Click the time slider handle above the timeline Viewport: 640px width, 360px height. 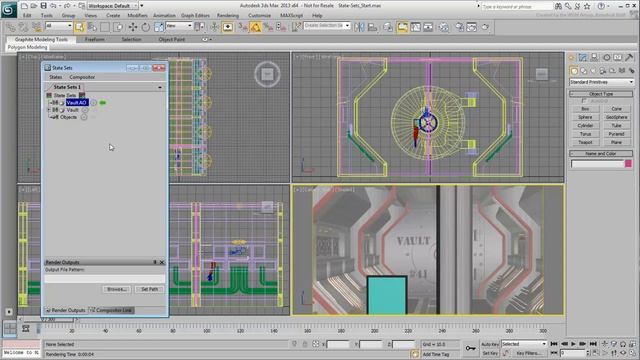pyautogui.click(x=48, y=320)
